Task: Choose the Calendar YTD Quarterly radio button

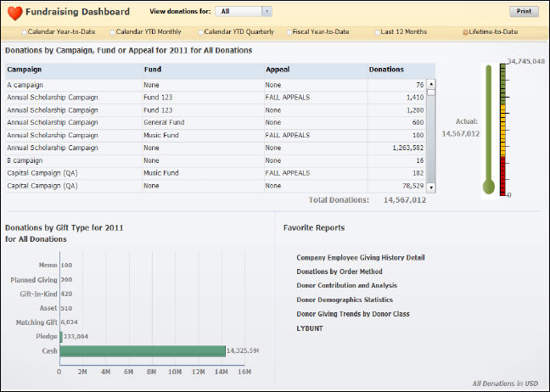Action: point(201,32)
